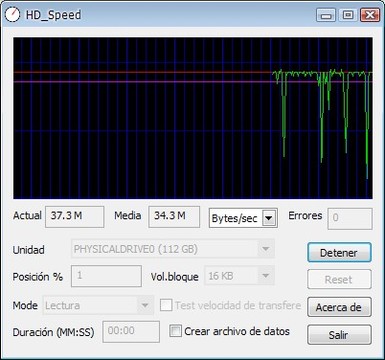This screenshot has width=385, height=360.
Task: Click the Errores value field
Action: coord(350,219)
